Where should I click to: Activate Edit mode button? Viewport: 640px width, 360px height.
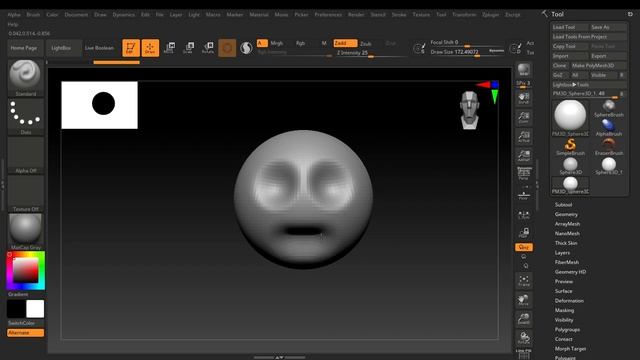pyautogui.click(x=131, y=48)
